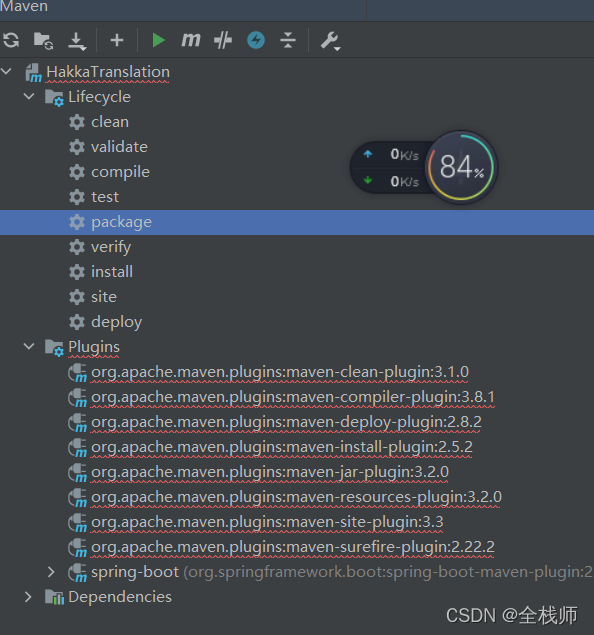Select the compile lifecycle goal

pyautogui.click(x=121, y=172)
